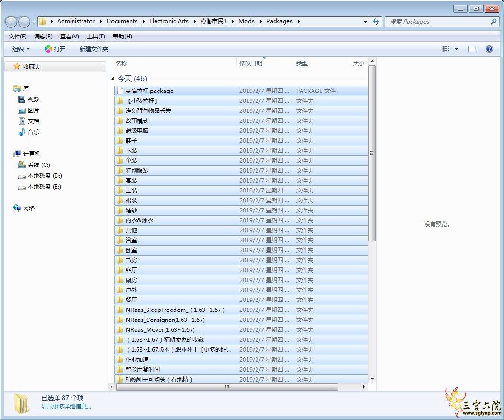Select the 婚纱 folder icon
Image resolution: width=504 pixels, height=420 pixels.
(120, 210)
